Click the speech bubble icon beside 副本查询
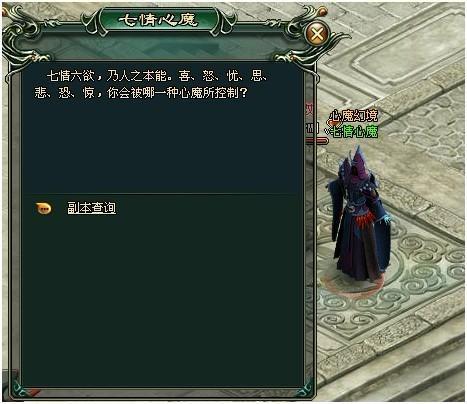Image resolution: width=467 pixels, height=404 pixels. tap(44, 209)
